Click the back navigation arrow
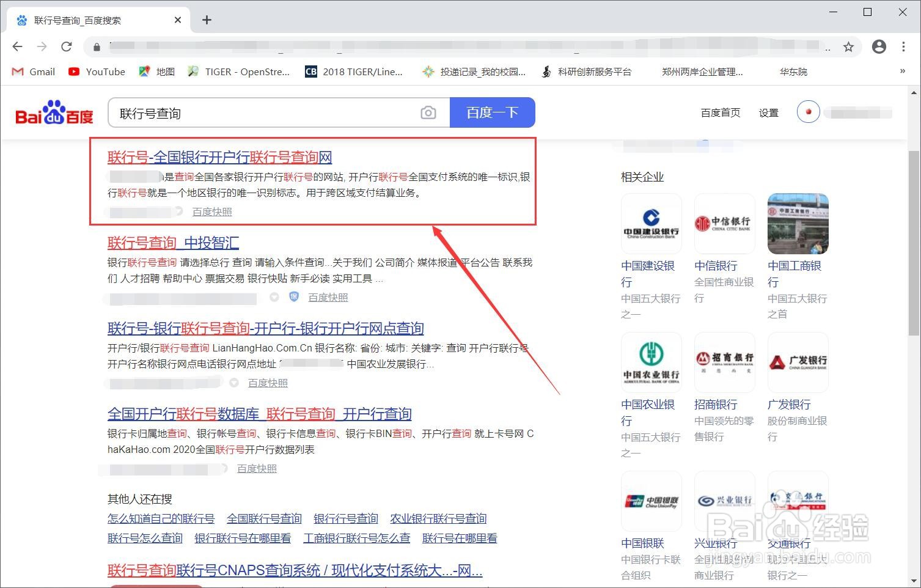 [17, 46]
